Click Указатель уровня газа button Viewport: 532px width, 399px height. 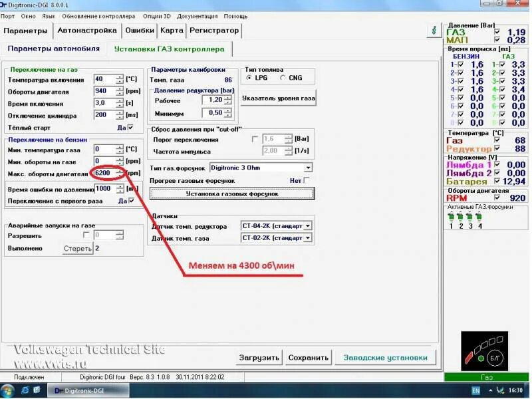(278, 98)
